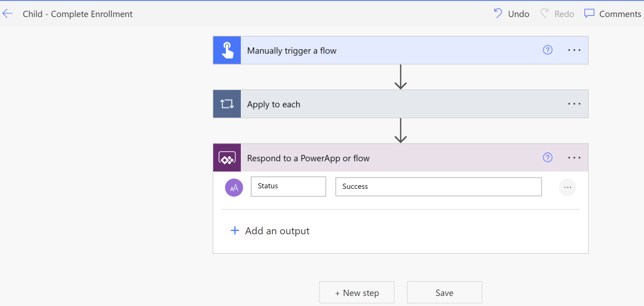Viewport: 644px width, 306px height.
Task: Open the Comments pane
Action: click(x=612, y=13)
